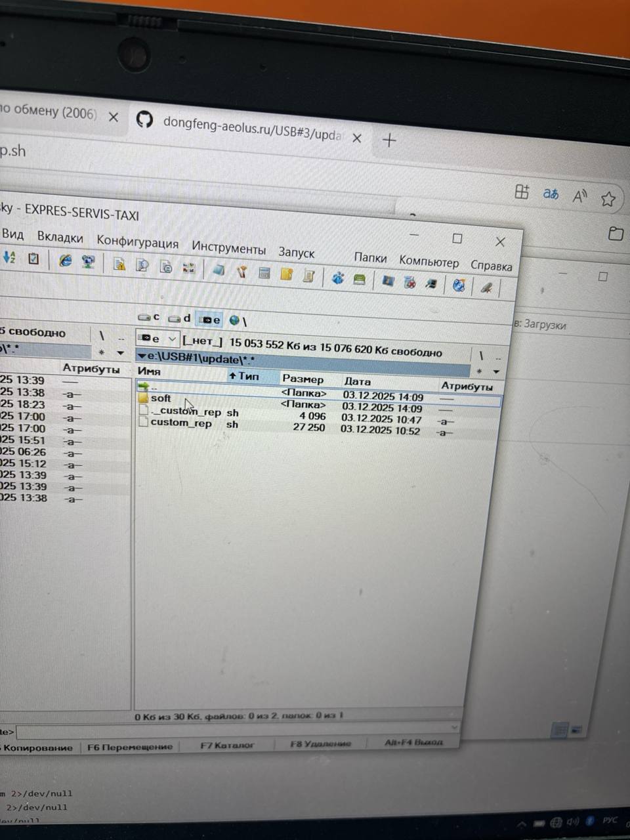630x840 pixels.
Task: Click the calculator toolbar icon
Action: (264, 273)
